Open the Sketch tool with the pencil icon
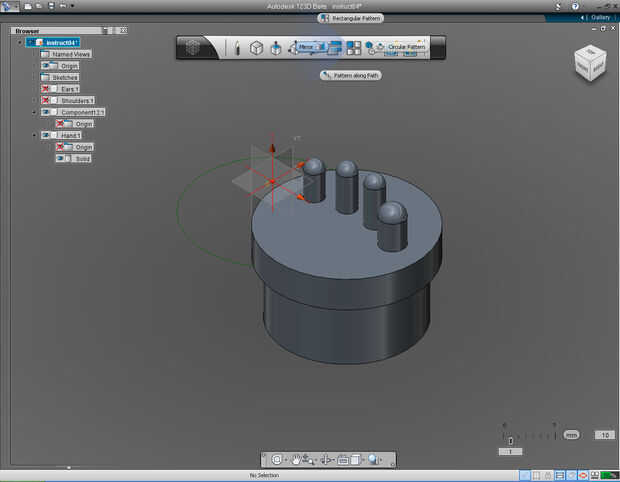620x482 pixels. click(237, 48)
